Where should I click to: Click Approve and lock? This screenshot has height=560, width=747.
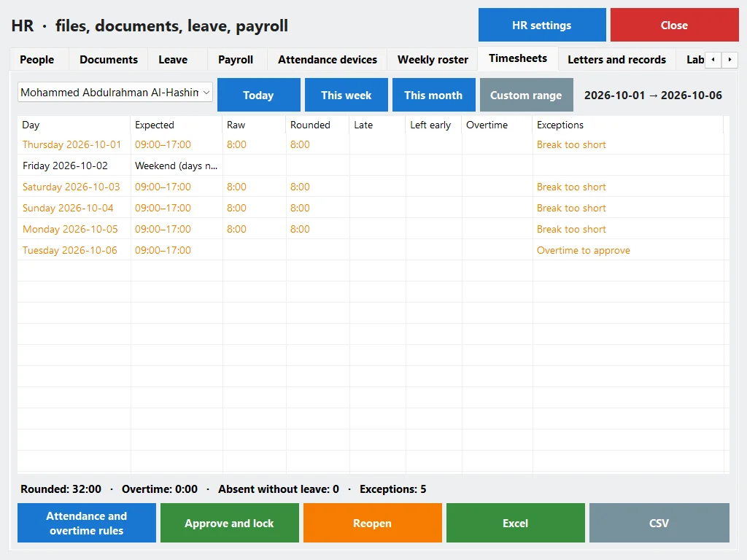230,523
